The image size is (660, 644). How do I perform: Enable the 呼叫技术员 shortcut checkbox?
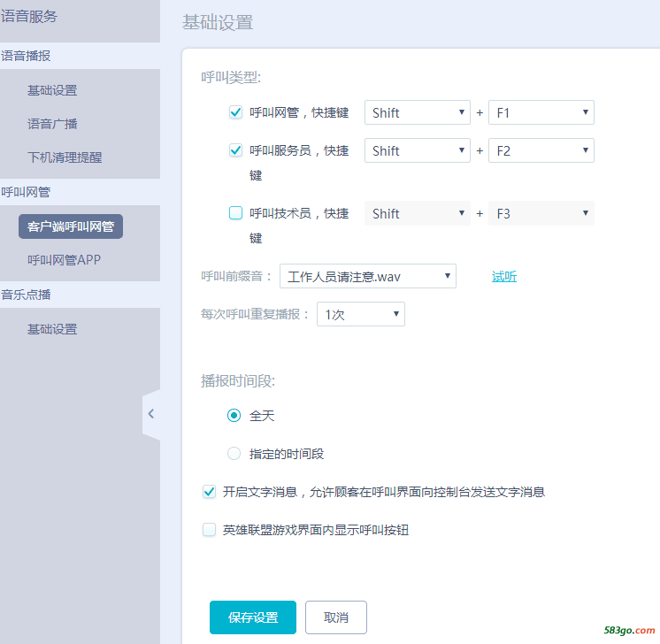click(235, 213)
